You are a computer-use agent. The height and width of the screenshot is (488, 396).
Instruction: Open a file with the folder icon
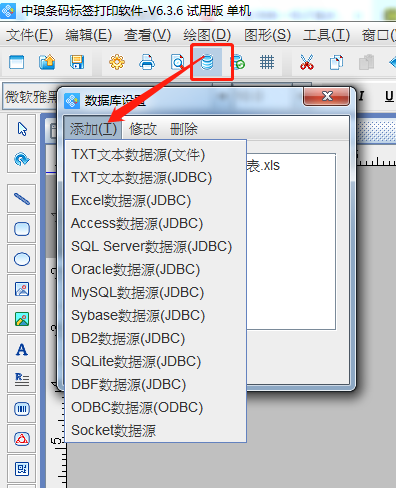click(47, 62)
